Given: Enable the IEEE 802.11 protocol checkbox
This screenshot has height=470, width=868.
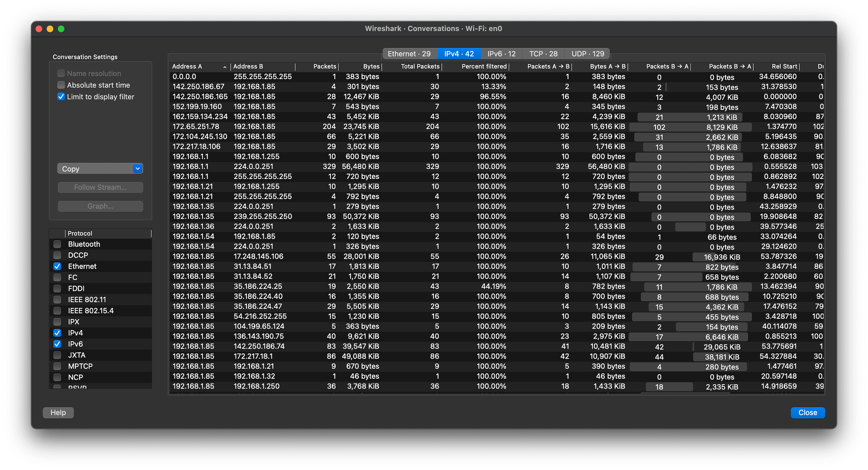Looking at the screenshot, I should pyautogui.click(x=57, y=300).
